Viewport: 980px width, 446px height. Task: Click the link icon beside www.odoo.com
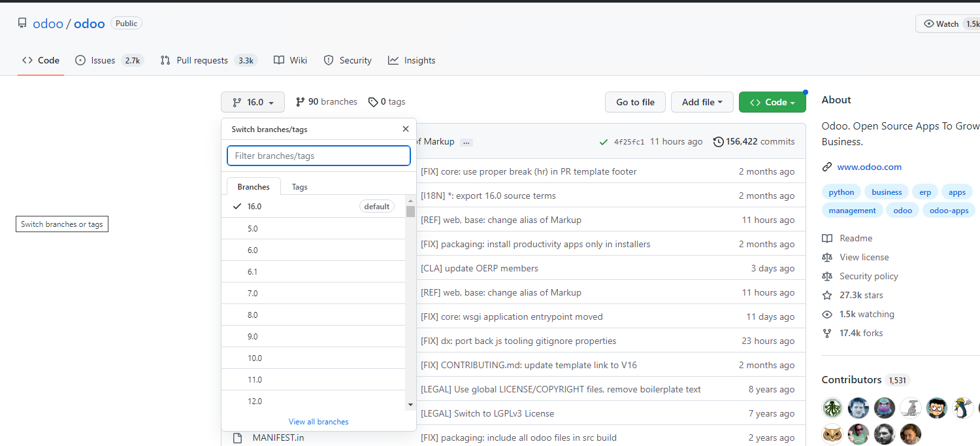pos(827,167)
